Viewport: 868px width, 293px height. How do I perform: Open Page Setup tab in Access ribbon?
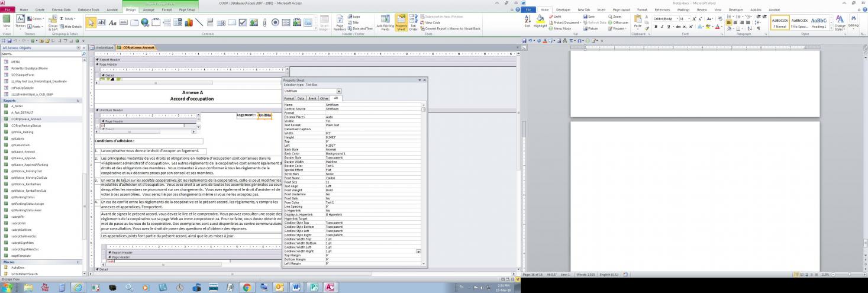(x=187, y=10)
